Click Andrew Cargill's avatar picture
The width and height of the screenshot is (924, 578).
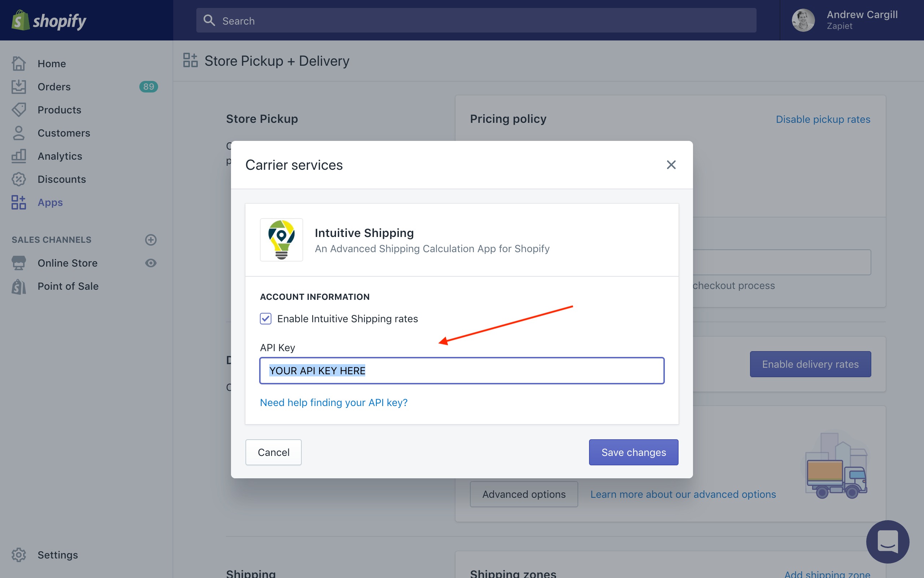[x=803, y=20]
